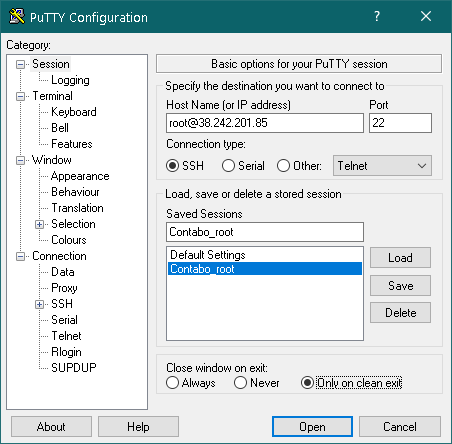Open the SSH category in tree

point(62,304)
